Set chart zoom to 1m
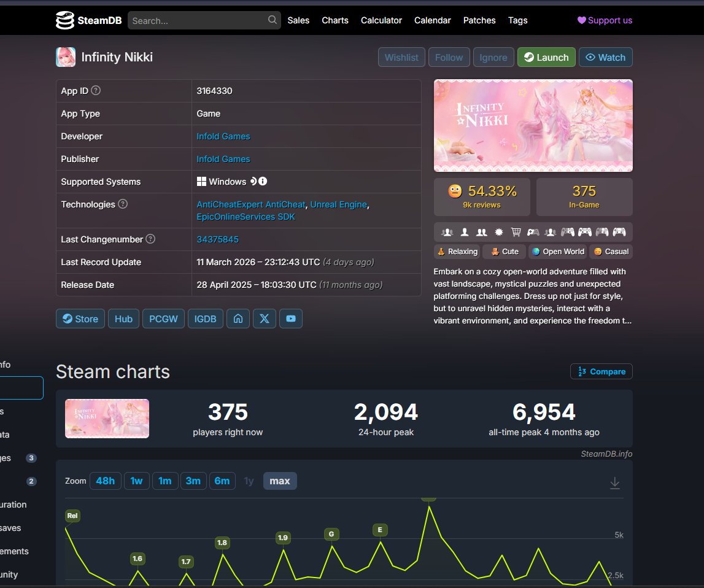 point(164,481)
